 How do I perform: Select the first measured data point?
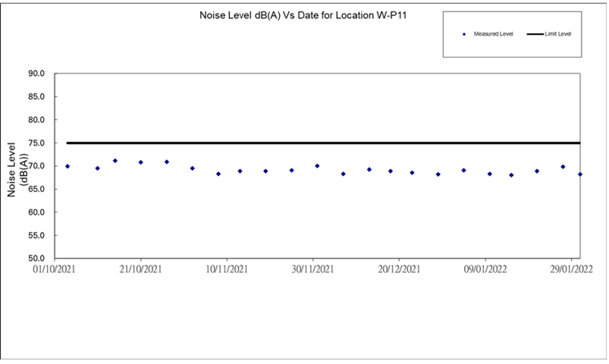(67, 166)
